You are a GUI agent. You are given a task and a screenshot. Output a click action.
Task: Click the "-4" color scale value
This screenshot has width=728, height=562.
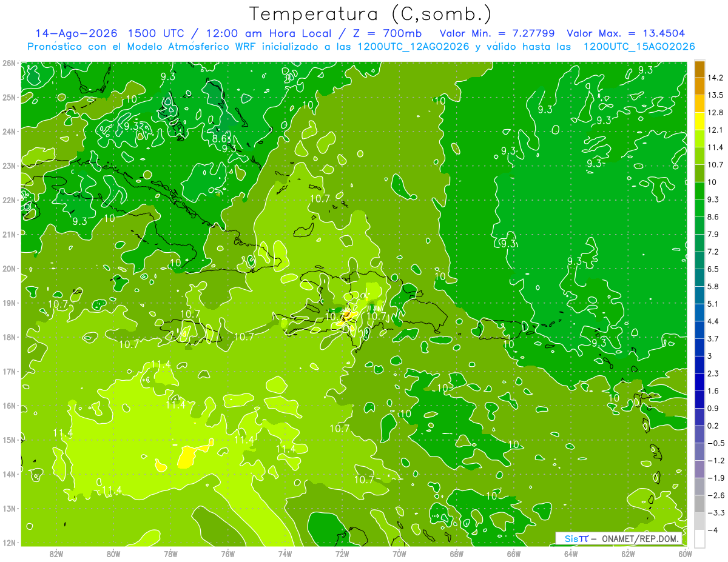[x=713, y=530]
